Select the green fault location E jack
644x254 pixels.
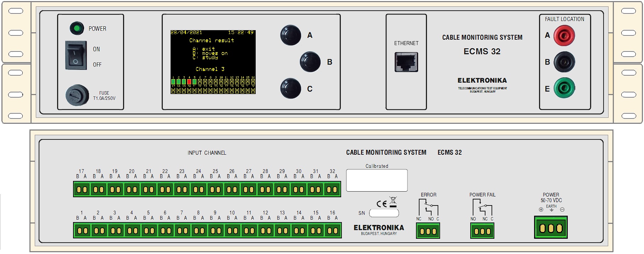(564, 88)
